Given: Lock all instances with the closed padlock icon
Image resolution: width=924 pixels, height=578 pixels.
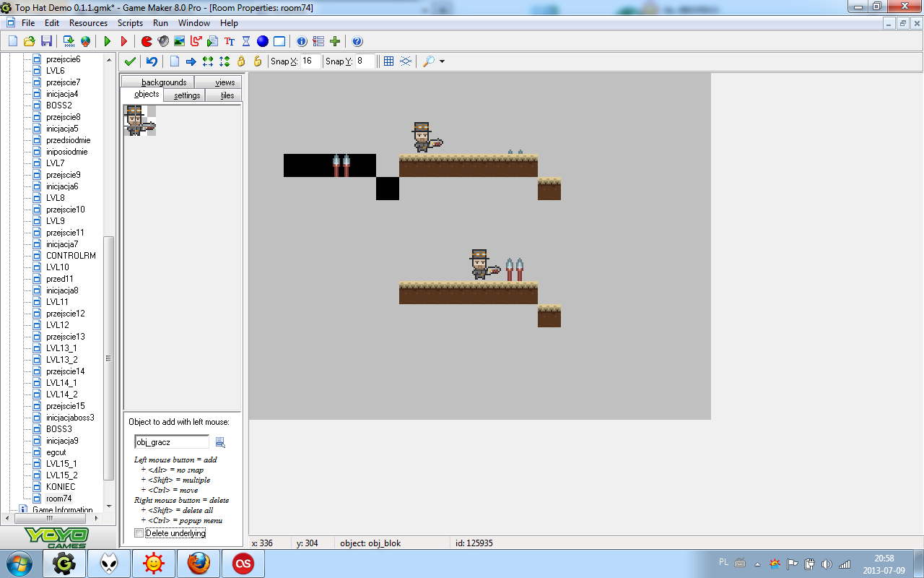Looking at the screenshot, I should (x=241, y=61).
